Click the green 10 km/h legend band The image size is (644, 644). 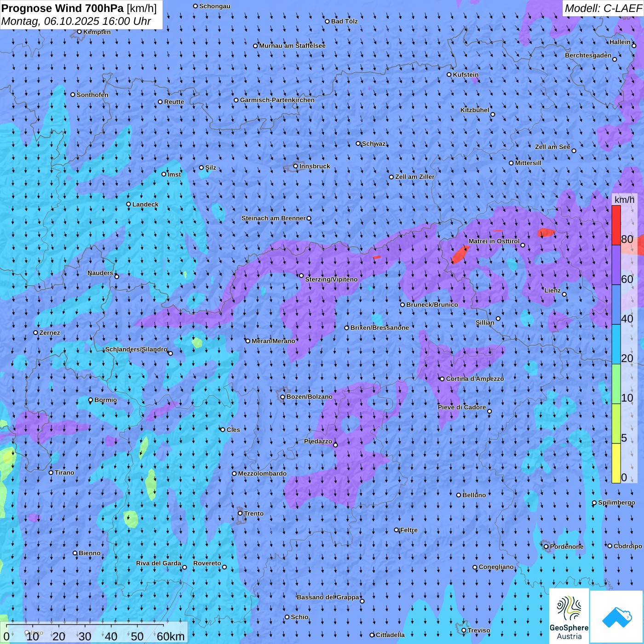coord(616,384)
